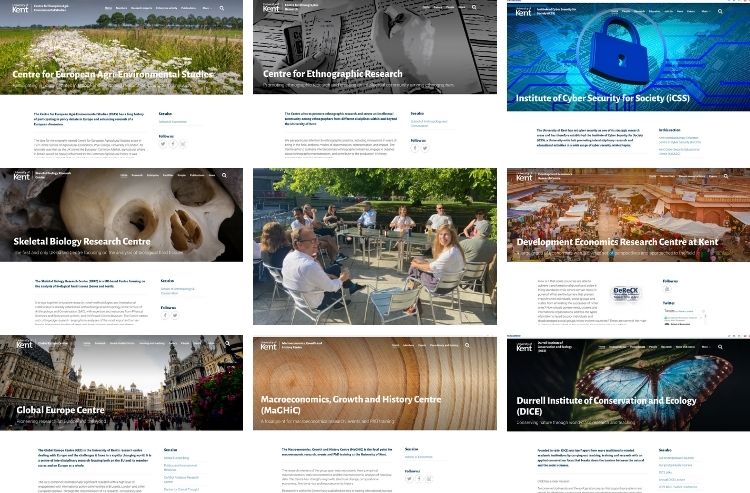Expand More menu on DICE page navigation
The width and height of the screenshot is (750, 493).
point(705,347)
